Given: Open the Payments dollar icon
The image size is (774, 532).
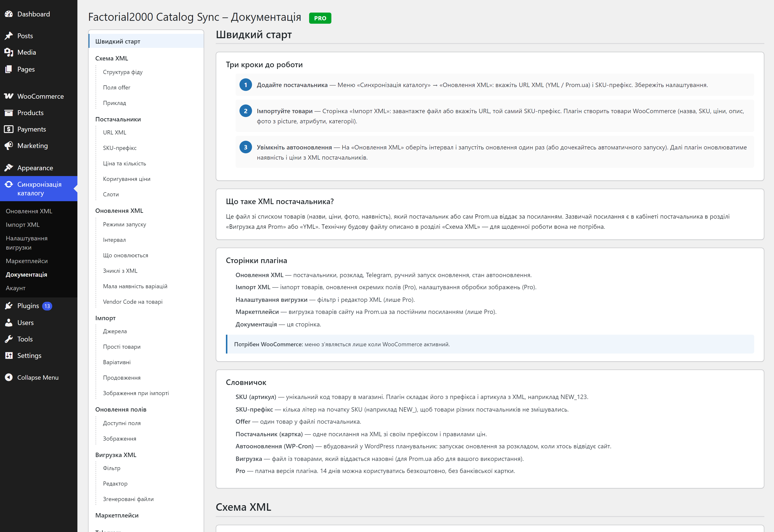Looking at the screenshot, I should point(9,129).
